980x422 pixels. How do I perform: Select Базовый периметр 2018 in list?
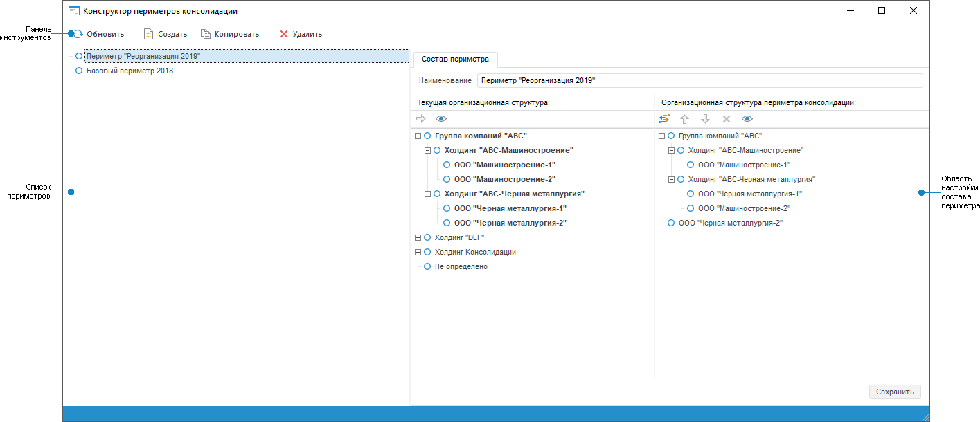coord(130,71)
